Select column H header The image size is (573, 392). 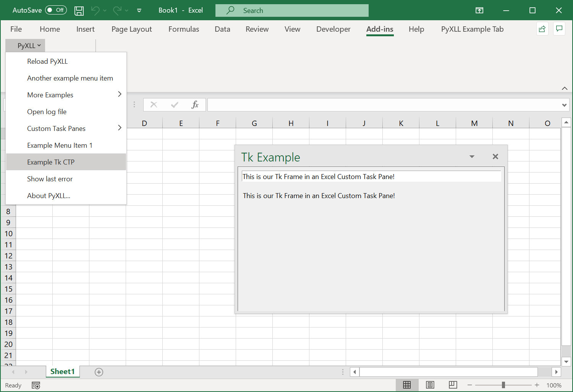[291, 123]
